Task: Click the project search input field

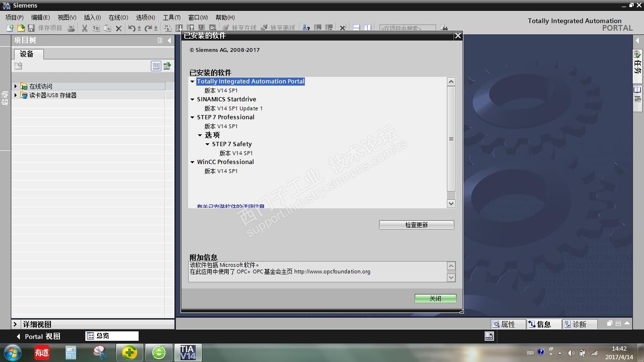Action: pyautogui.click(x=408, y=28)
